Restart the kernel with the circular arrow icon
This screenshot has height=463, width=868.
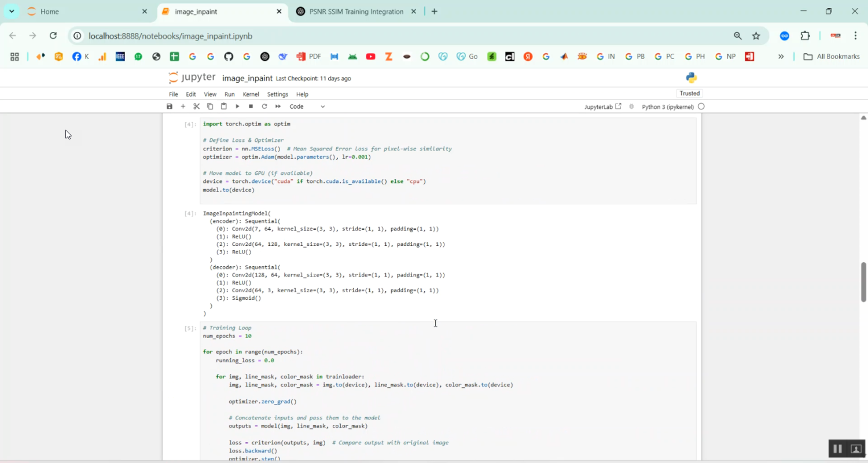point(264,106)
